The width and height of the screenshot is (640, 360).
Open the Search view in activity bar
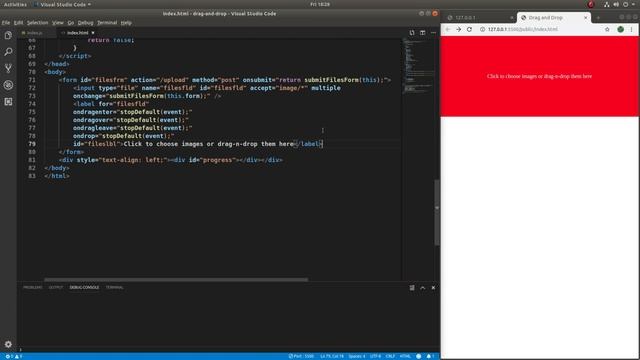pos(8,52)
